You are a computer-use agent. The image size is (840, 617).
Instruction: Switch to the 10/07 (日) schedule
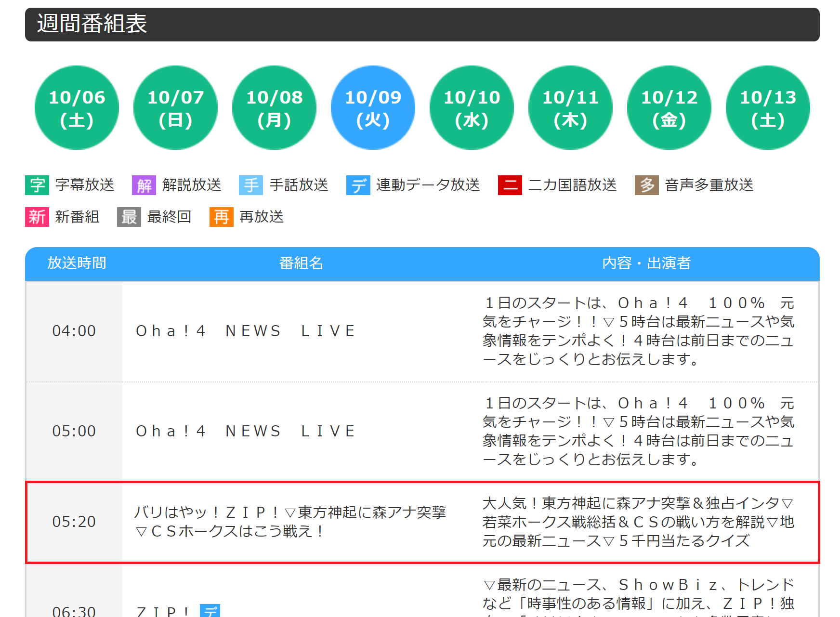click(x=176, y=108)
